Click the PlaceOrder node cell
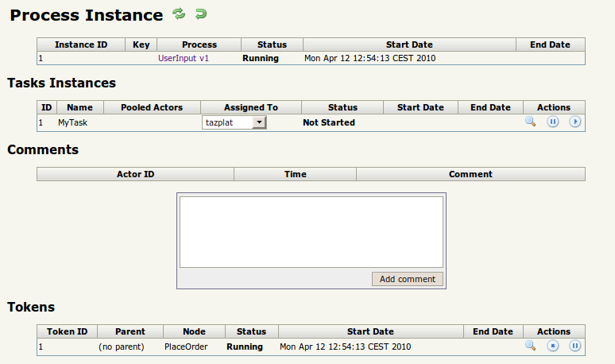This screenshot has height=364, width=615. pos(186,347)
